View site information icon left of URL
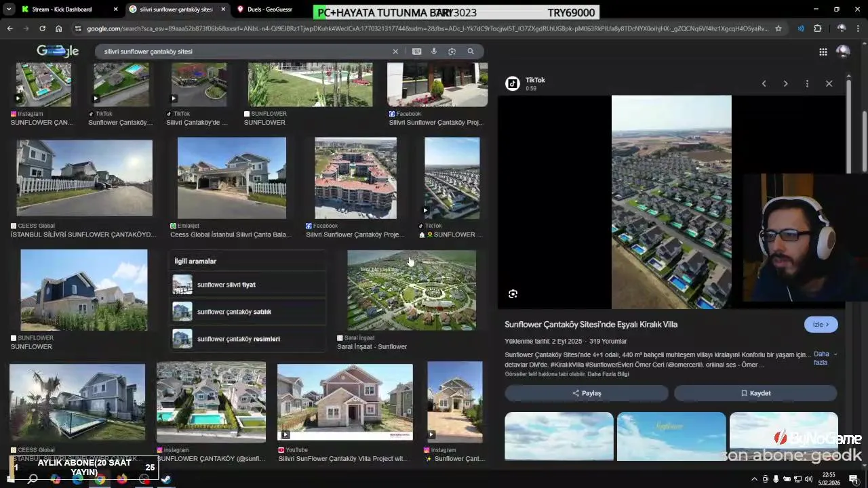This screenshot has width=868, height=488. (78, 28)
